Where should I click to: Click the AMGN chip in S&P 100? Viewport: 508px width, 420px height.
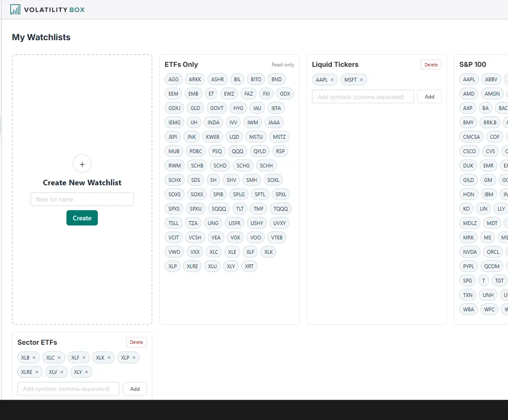pyautogui.click(x=492, y=93)
